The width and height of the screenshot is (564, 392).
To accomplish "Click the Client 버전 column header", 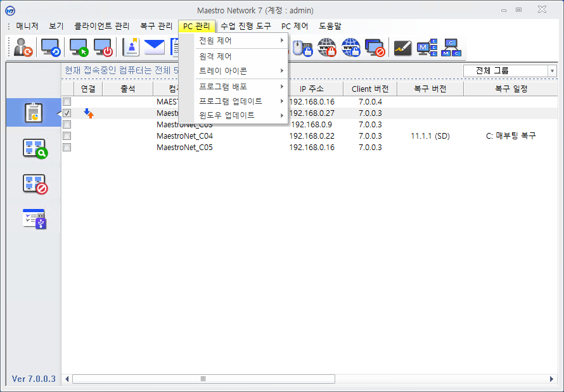I will (x=370, y=89).
